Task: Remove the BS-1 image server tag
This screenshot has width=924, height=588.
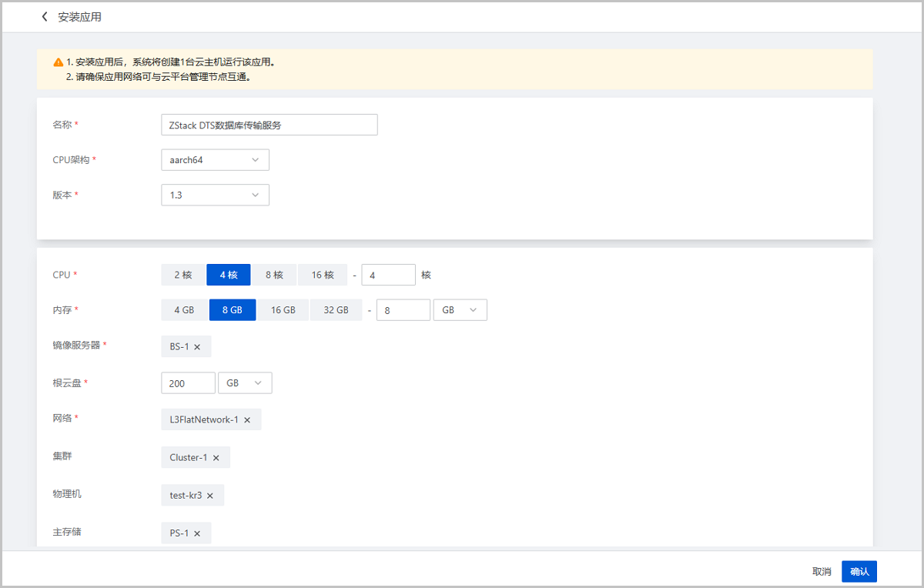Action: (x=197, y=347)
